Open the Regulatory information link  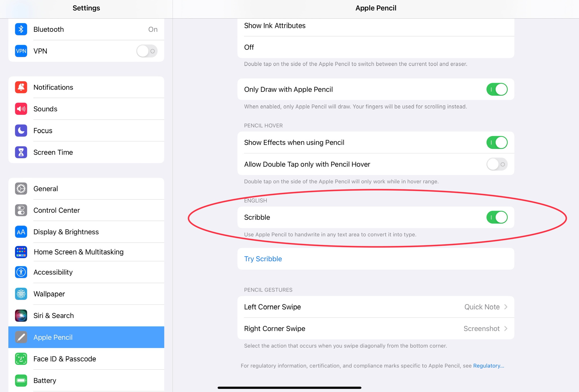pos(488,366)
